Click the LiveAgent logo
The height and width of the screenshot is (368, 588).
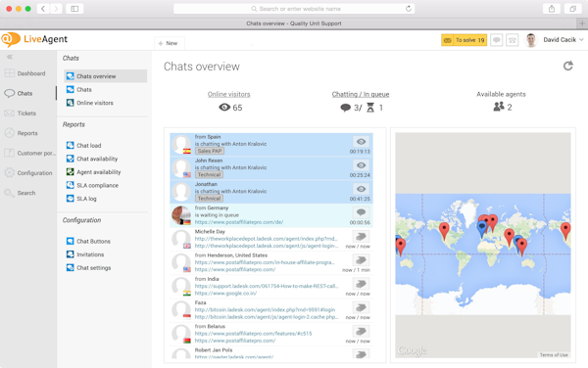[34, 39]
